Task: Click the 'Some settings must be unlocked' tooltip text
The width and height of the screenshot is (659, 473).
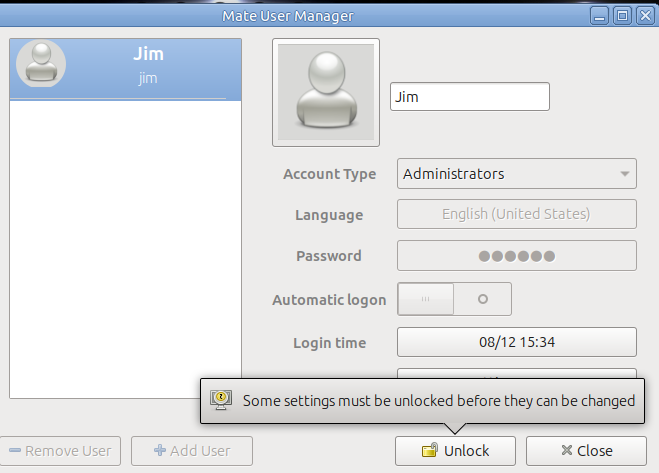Action: [x=439, y=401]
